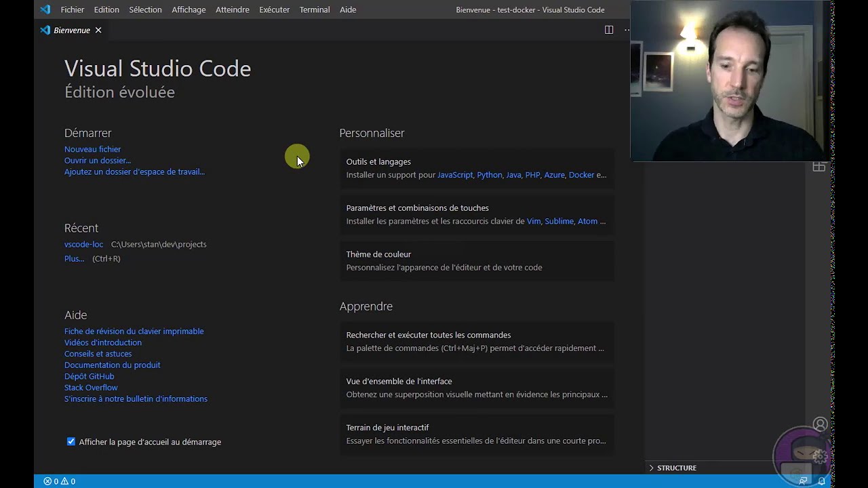Click the Atom keybindings link
Screen dimensions: 868x488
pyautogui.click(x=587, y=221)
